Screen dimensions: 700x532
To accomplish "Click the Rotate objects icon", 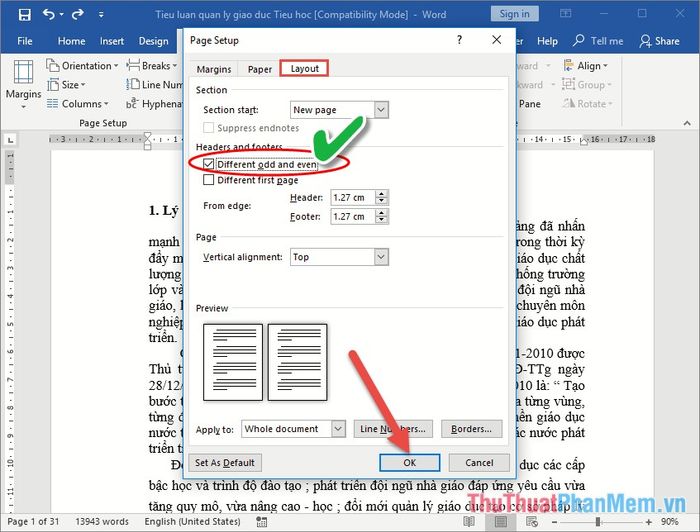I will coord(568,104).
